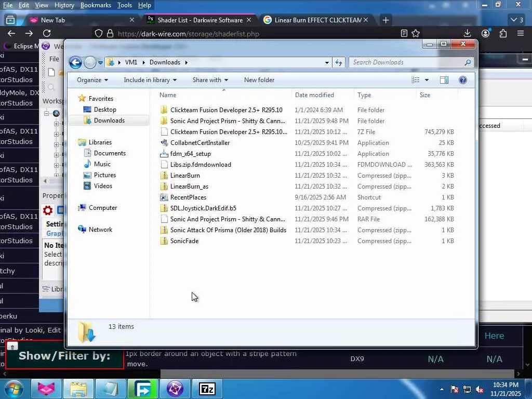The image size is (532, 399).
Task: Select the 745,279 KB 7Z file
Action: (229, 131)
